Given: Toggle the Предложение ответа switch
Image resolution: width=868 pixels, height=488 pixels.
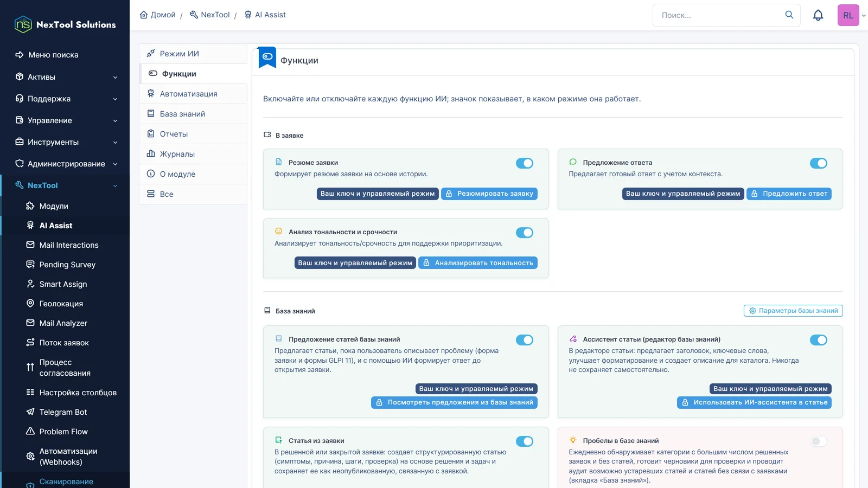Looking at the screenshot, I should point(819,163).
